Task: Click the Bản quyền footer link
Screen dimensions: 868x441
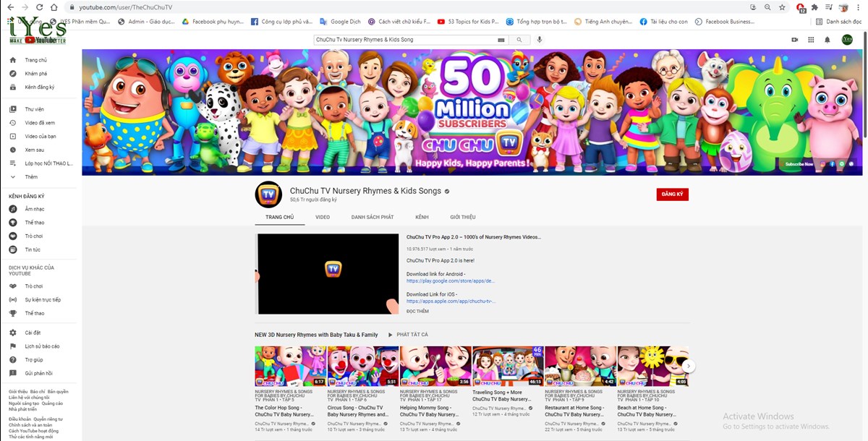Action: (x=58, y=391)
